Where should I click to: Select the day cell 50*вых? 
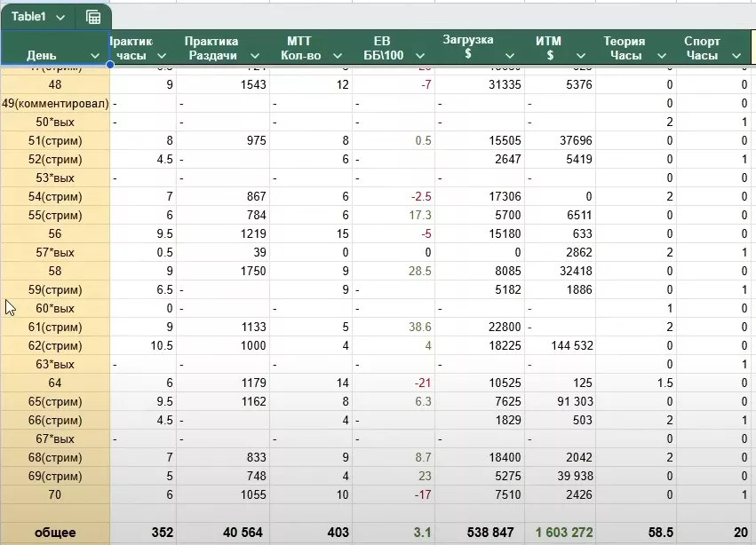click(55, 122)
